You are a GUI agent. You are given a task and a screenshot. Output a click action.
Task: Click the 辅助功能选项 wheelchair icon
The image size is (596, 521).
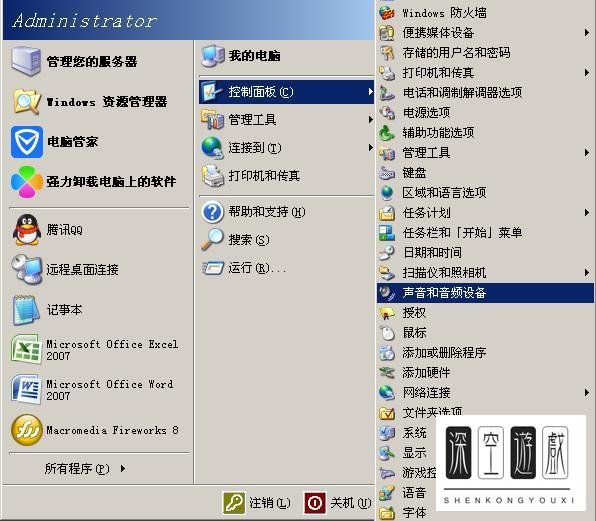coord(387,133)
